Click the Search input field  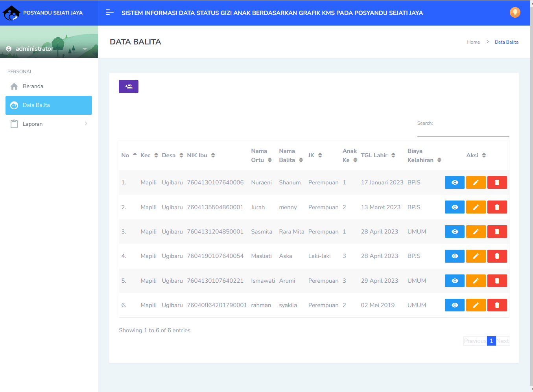pos(463,131)
